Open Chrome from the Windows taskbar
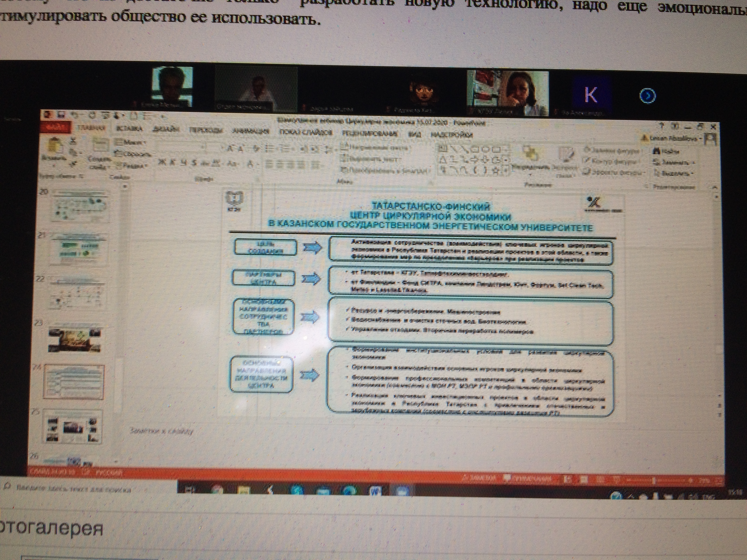 point(218,490)
